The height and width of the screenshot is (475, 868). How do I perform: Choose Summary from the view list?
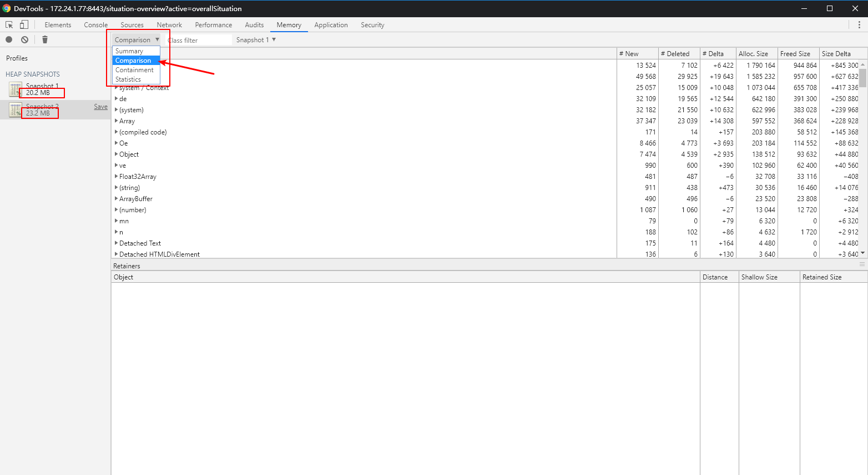(x=136, y=51)
